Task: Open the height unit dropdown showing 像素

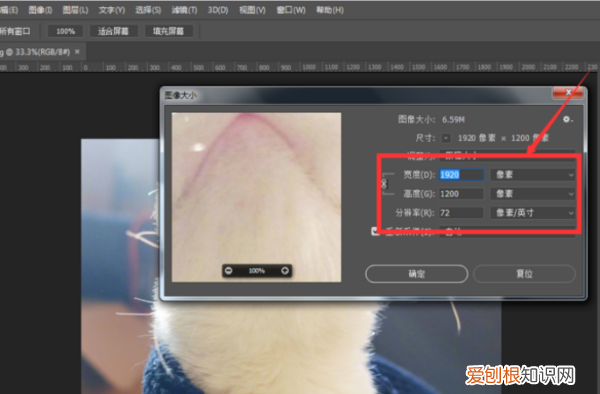Action: point(533,194)
